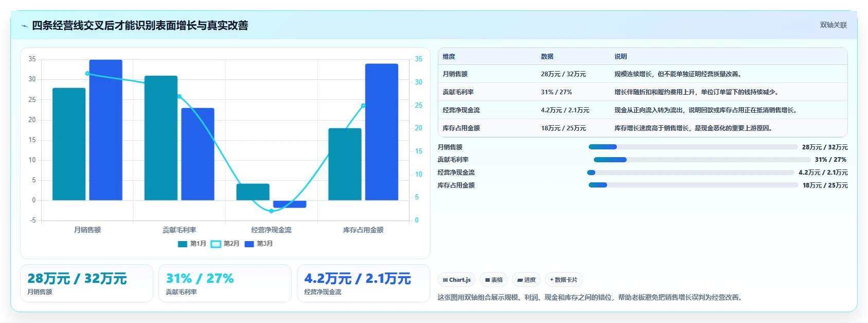The image size is (868, 323).
Task: Click the lightning icon beside the title
Action: click(x=24, y=26)
